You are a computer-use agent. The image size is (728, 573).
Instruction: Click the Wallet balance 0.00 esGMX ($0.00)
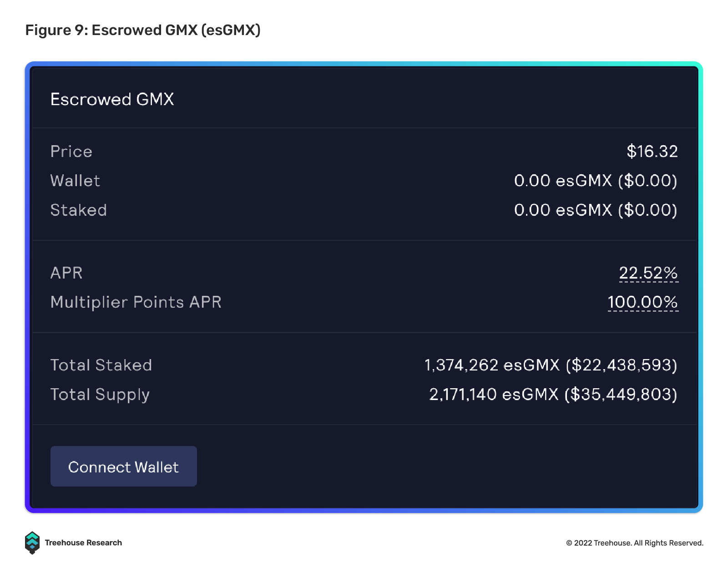596,181
